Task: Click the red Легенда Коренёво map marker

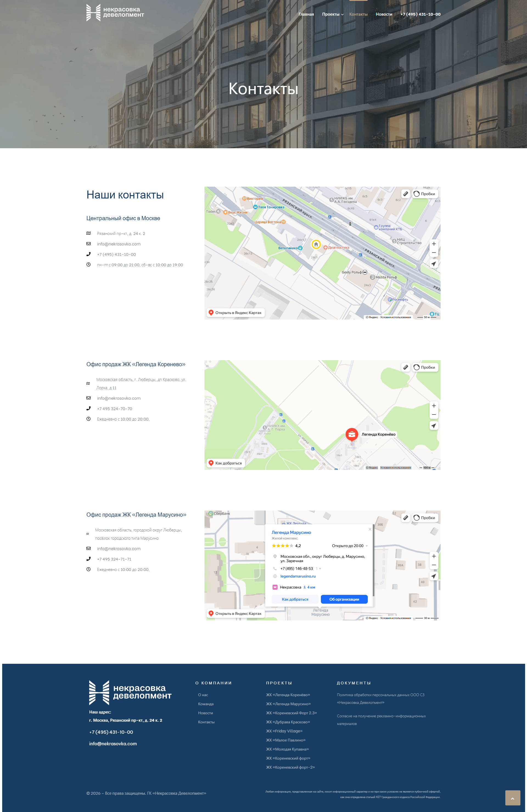Action: pyautogui.click(x=352, y=434)
